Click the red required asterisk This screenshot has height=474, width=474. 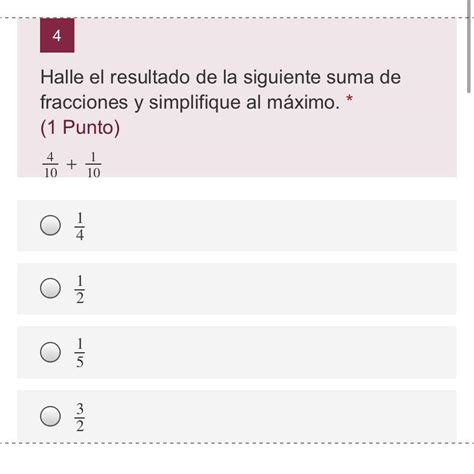349,99
